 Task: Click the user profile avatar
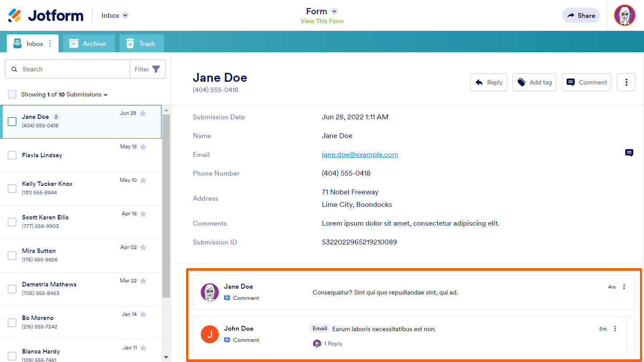(x=625, y=16)
